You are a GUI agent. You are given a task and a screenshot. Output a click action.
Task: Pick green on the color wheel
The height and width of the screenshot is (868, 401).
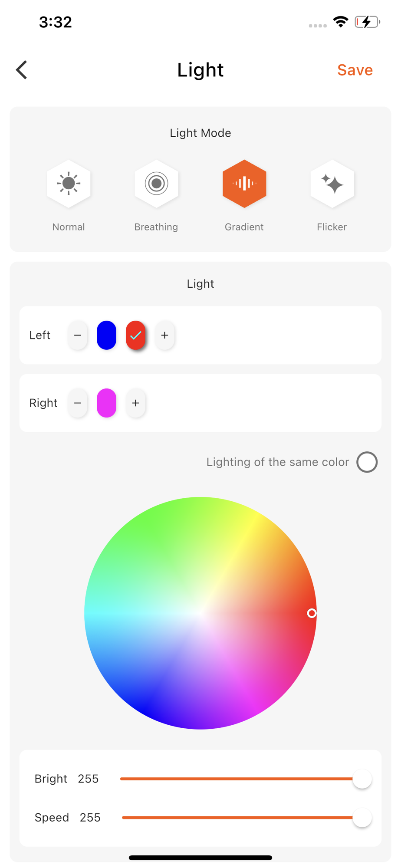pos(143,534)
